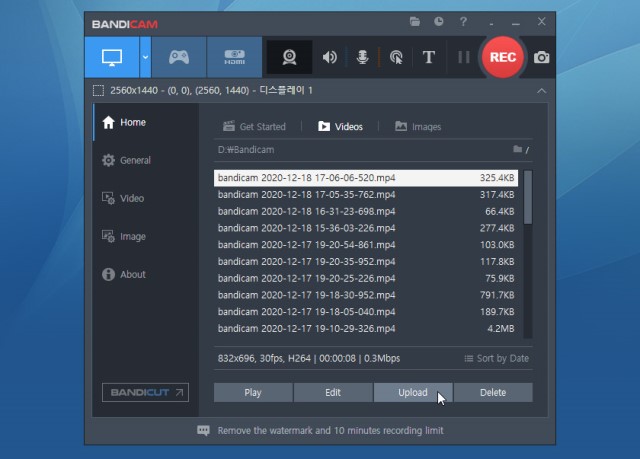
Task: Take screenshot with camera icon
Action: 541,58
